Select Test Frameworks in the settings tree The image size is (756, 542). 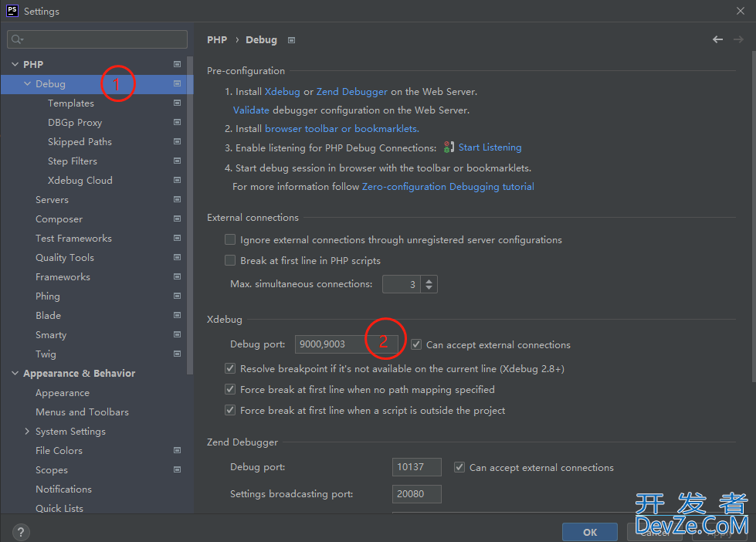73,239
